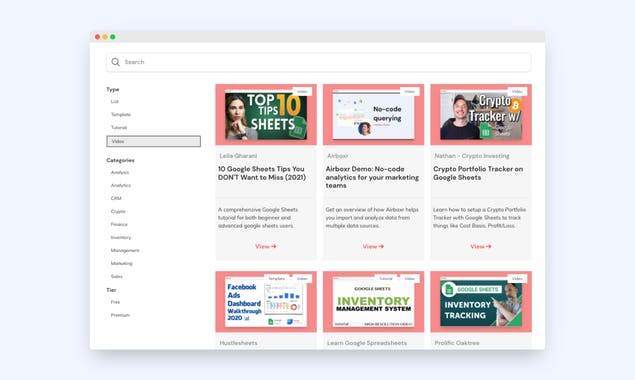The height and width of the screenshot is (380, 635).
Task: Click author name Airboxr
Action: [338, 156]
